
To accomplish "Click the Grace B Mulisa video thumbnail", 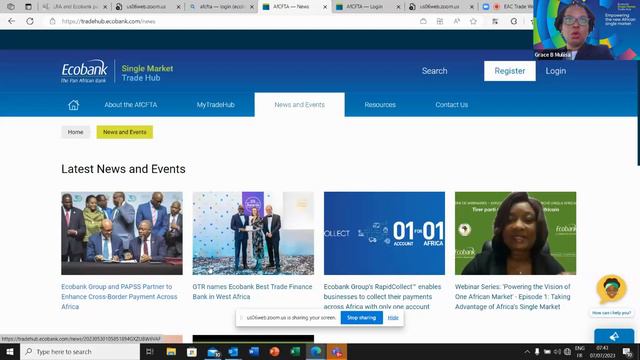I will (x=586, y=30).
